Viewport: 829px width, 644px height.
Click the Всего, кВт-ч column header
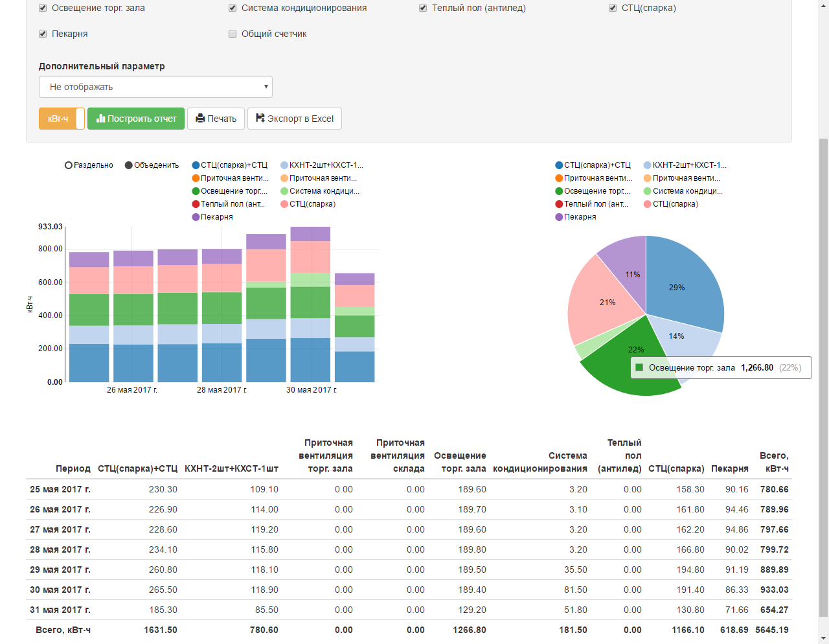(x=774, y=462)
